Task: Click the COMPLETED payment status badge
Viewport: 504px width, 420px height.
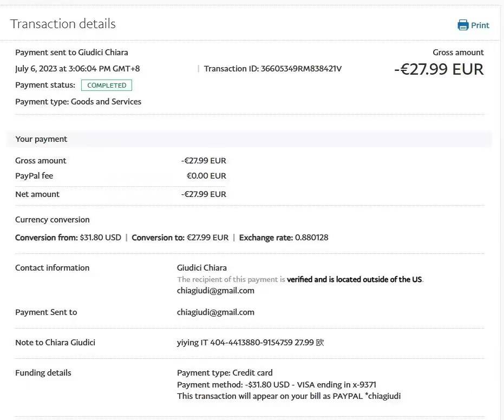Action: pos(107,86)
